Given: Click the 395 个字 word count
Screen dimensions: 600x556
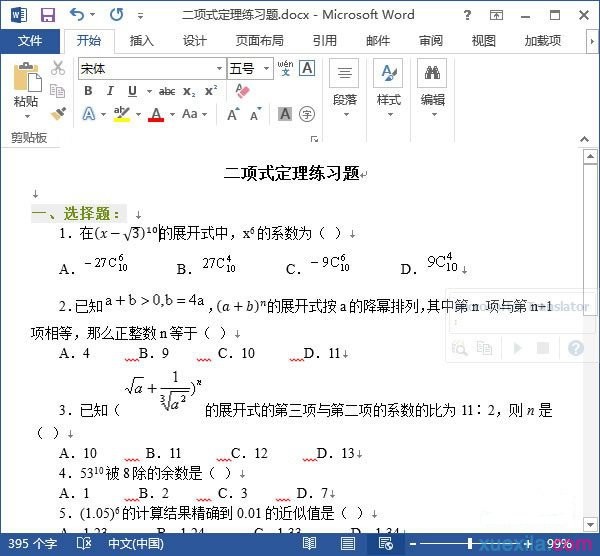Looking at the screenshot, I should coord(33,543).
